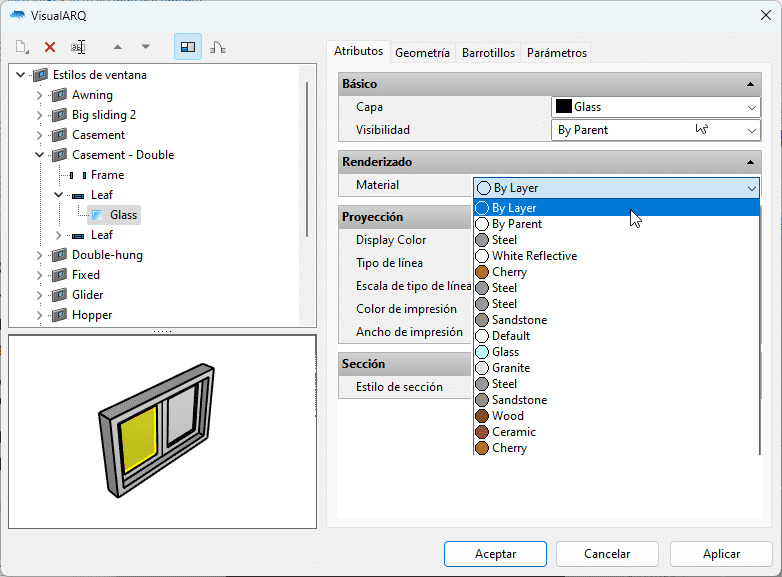782x577 pixels.
Task: Click the Glider style icon
Action: pos(59,295)
